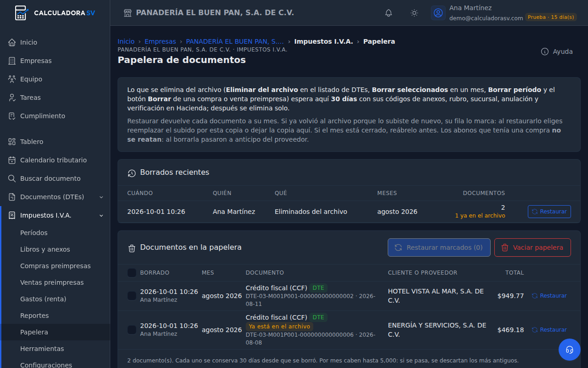Click the company building icon in header
Image resolution: width=588 pixels, height=368 pixels.
coord(128,13)
